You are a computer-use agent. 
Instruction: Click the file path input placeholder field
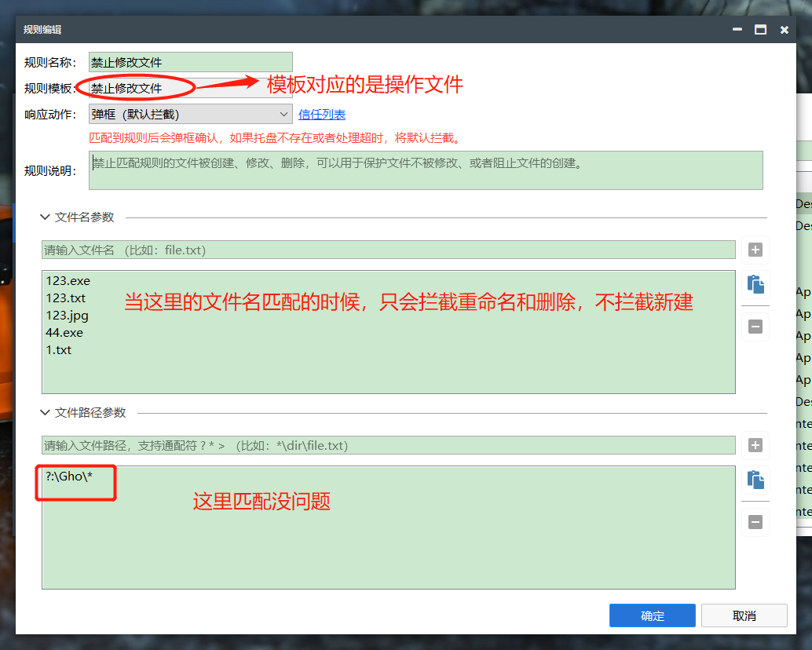point(314,445)
